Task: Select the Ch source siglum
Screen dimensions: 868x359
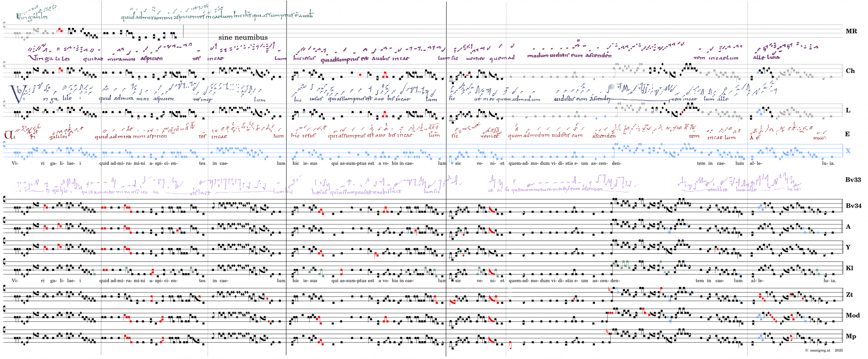Action: tap(850, 71)
